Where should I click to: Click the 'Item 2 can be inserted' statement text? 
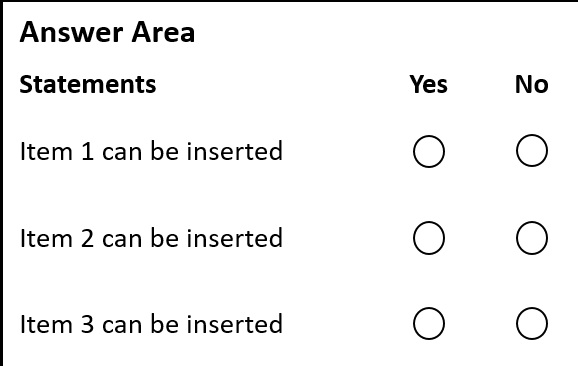[x=151, y=238]
